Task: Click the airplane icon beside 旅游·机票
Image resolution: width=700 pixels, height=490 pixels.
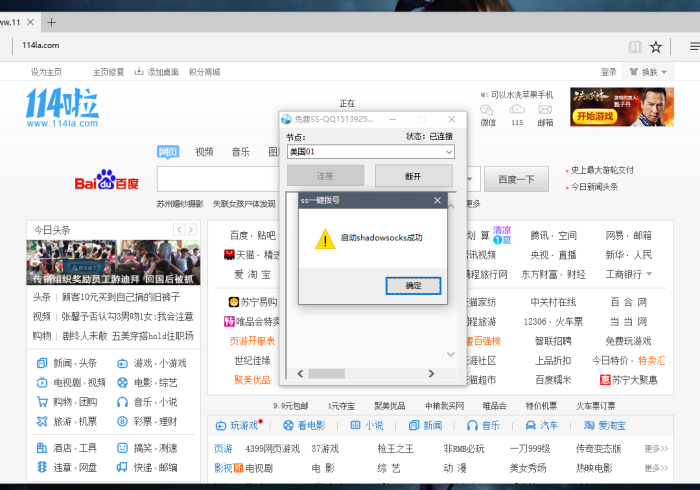Action: 41,422
